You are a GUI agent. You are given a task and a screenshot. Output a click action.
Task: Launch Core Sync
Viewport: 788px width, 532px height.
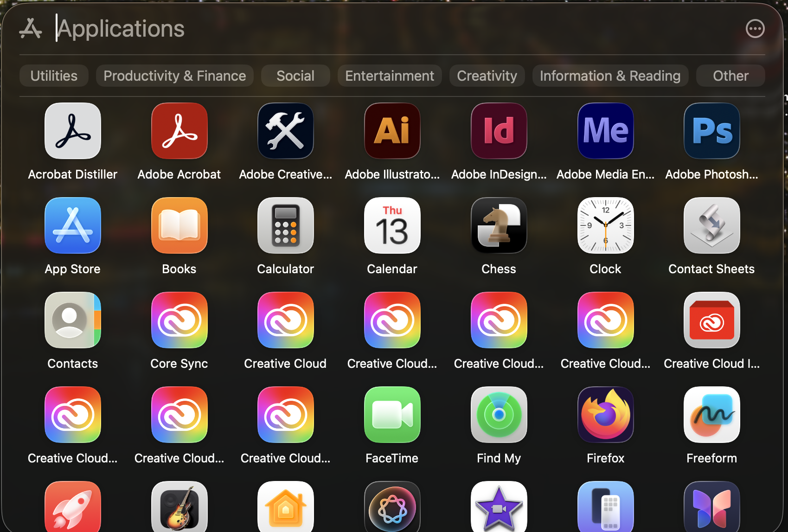[x=179, y=320]
